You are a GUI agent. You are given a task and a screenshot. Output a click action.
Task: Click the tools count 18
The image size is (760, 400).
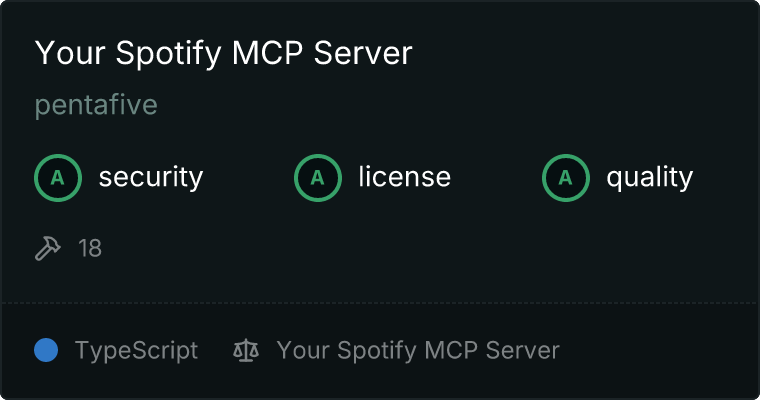[x=90, y=248]
